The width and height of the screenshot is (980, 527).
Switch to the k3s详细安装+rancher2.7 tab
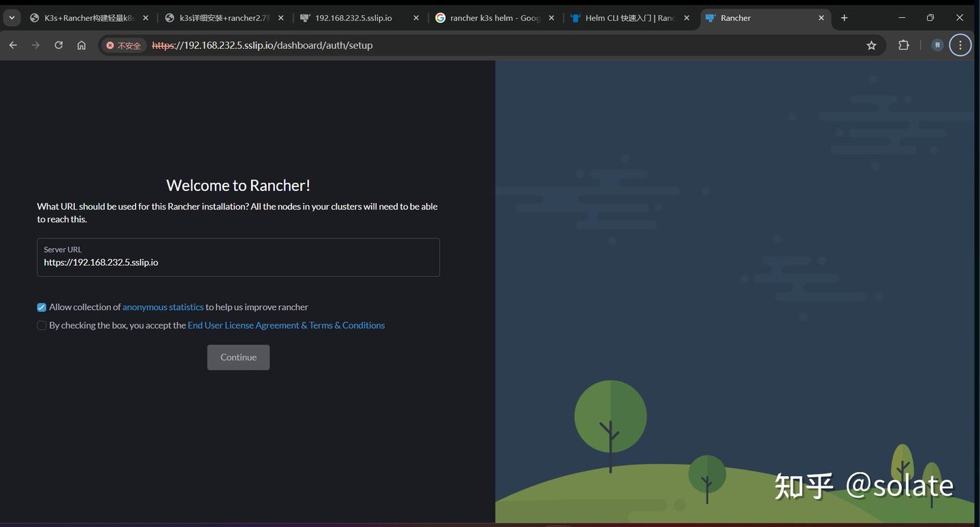[x=224, y=18]
